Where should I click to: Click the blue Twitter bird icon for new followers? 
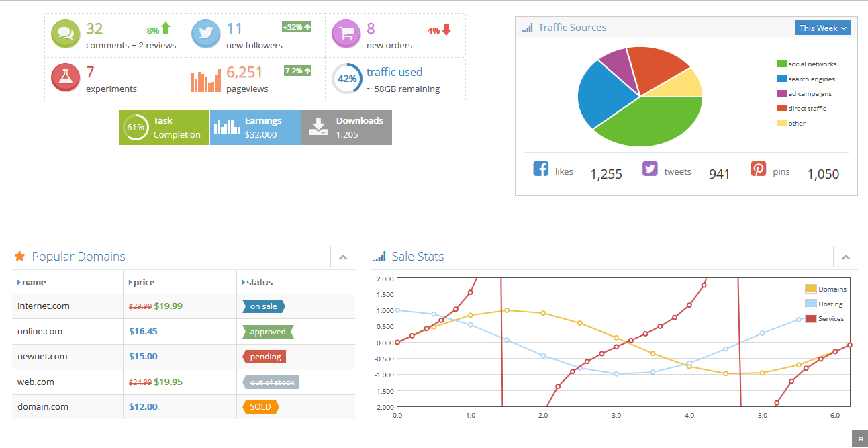pyautogui.click(x=205, y=34)
